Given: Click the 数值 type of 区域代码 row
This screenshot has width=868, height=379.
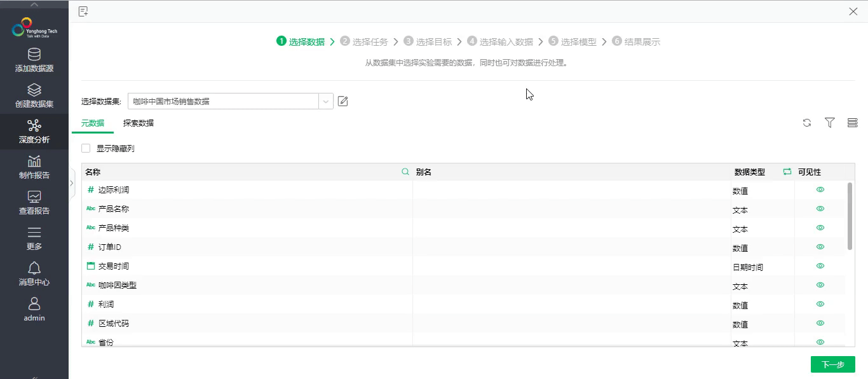Looking at the screenshot, I should 740,324.
